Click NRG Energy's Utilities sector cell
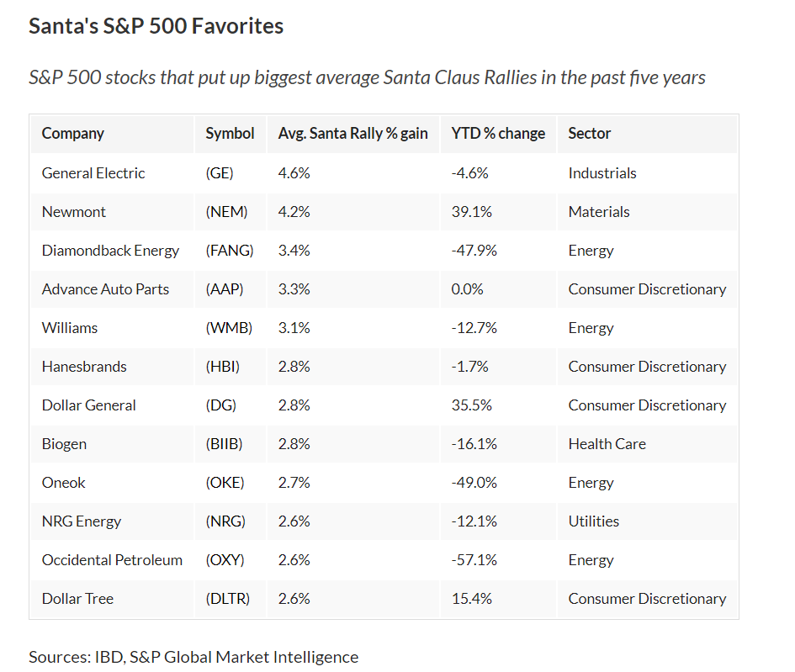 [x=593, y=521]
